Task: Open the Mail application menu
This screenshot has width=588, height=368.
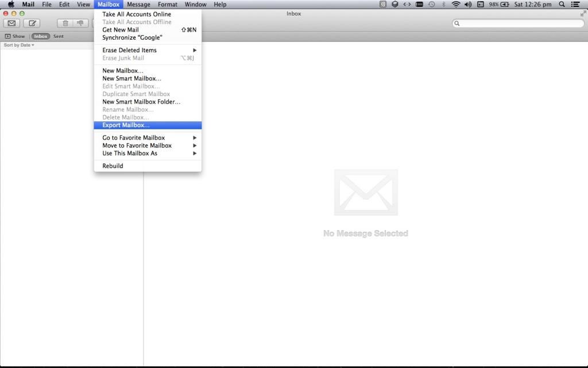Action: point(28,5)
